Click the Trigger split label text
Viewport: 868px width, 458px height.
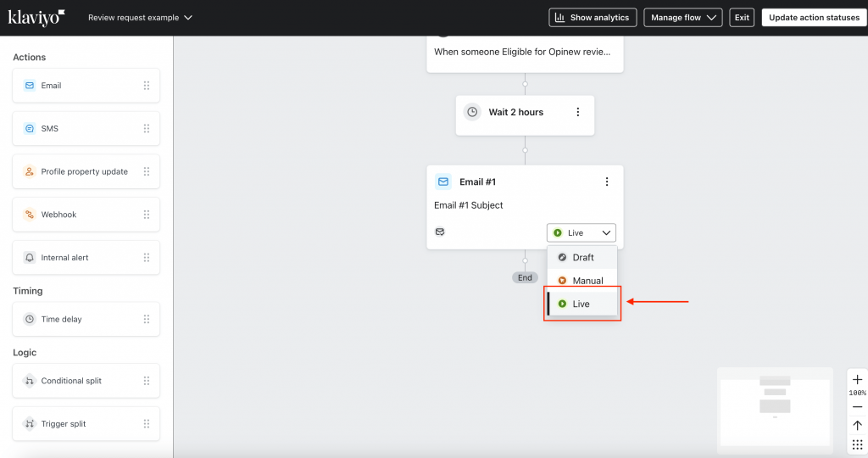click(64, 424)
